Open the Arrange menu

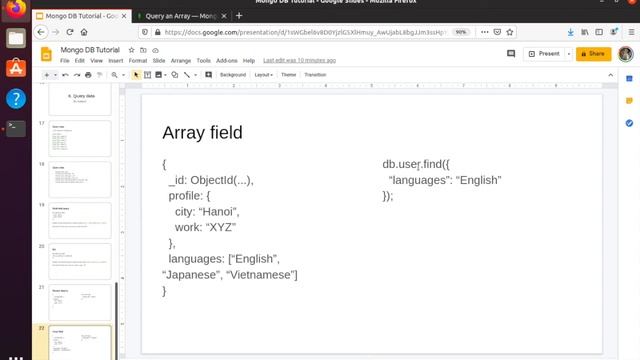(x=181, y=60)
